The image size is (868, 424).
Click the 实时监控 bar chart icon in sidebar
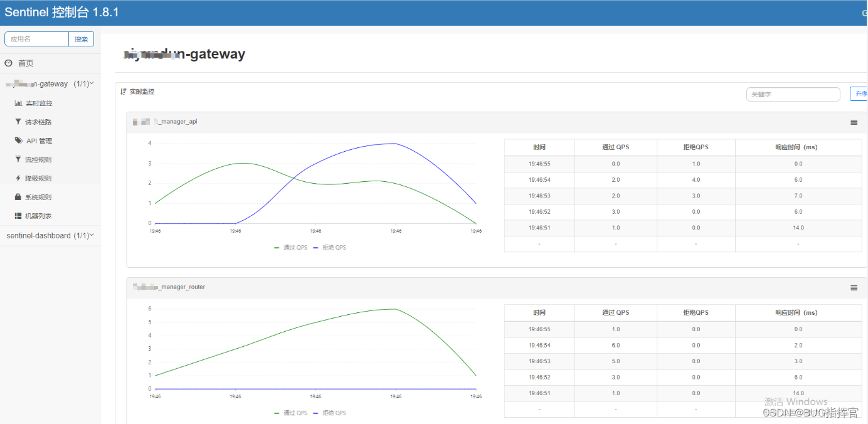click(x=18, y=103)
